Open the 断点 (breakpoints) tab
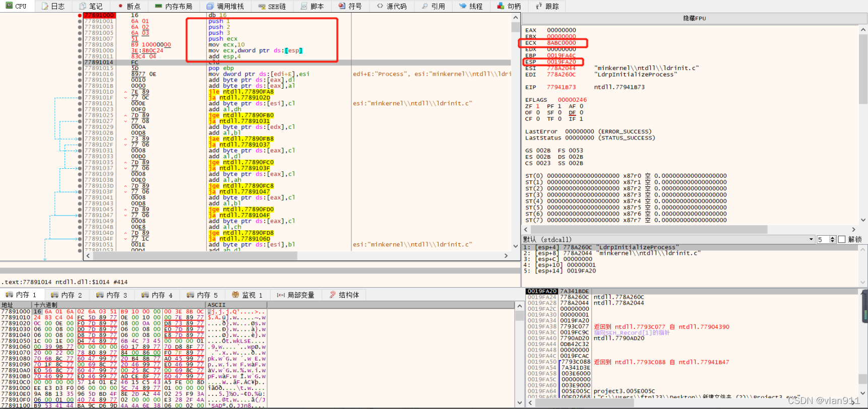Viewport: 868px width, 409px height. pyautogui.click(x=129, y=6)
